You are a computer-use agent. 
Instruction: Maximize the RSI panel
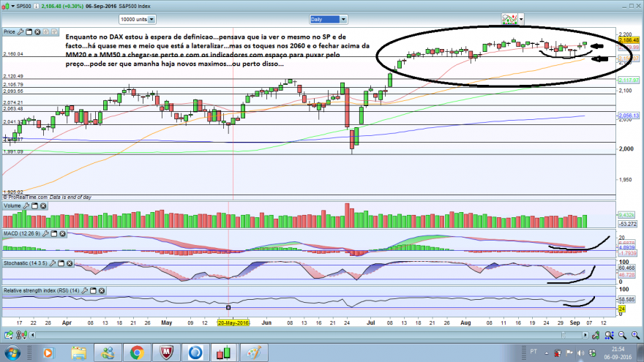pyautogui.click(x=93, y=290)
